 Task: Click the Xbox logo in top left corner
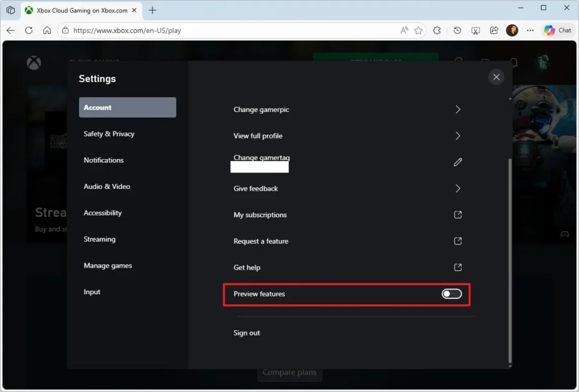(33, 63)
